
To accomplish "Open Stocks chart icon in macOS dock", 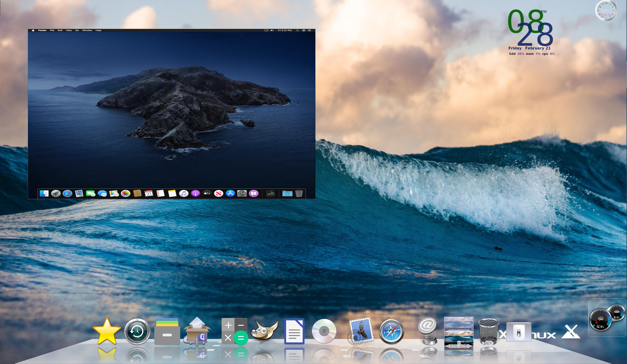I will [270, 193].
